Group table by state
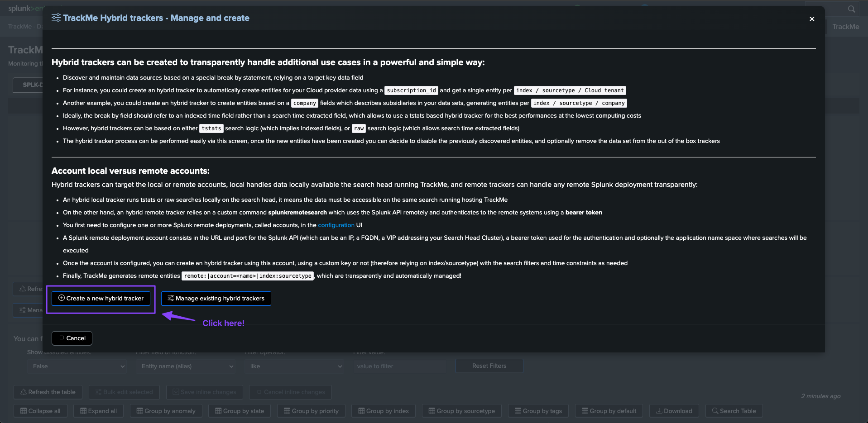The height and width of the screenshot is (423, 868). pos(240,411)
